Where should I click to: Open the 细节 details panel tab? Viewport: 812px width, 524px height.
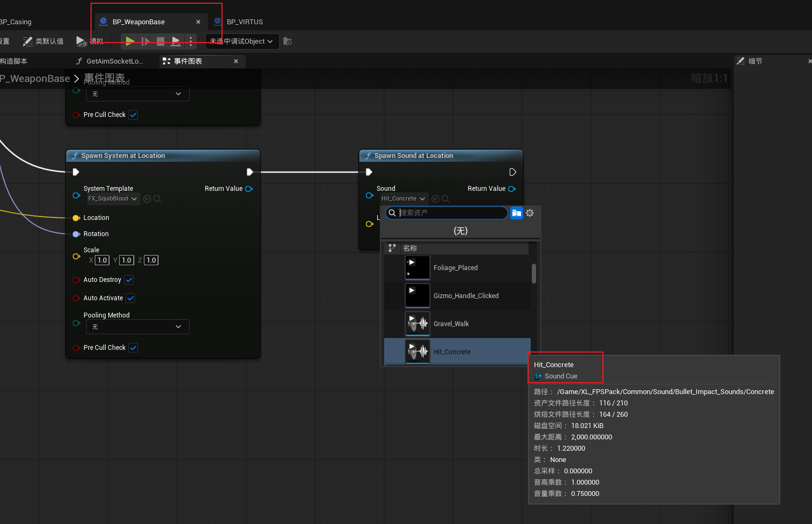click(749, 61)
